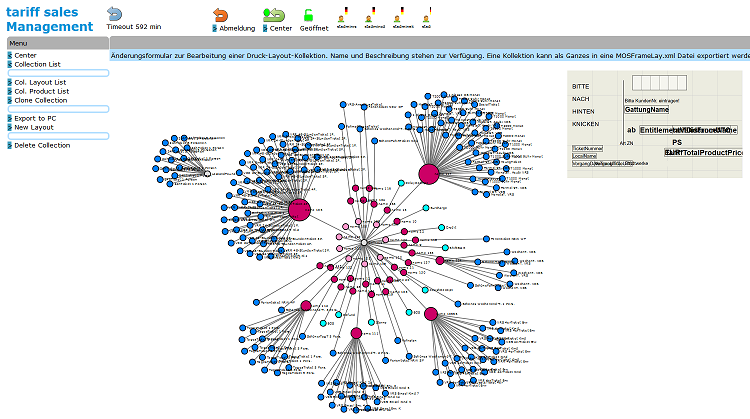This screenshot has width=750, height=419.
Task: Click the gray Menu panel header
Action: [54, 44]
